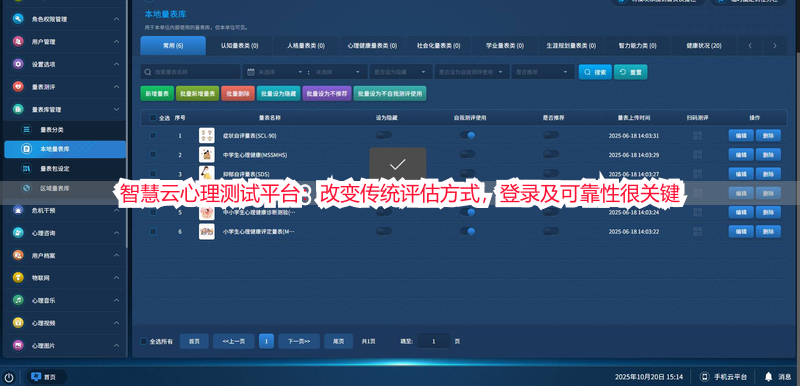Screen dimensions: 800x386
Task: Click the 物联网 sidebar icon
Action: point(18,278)
